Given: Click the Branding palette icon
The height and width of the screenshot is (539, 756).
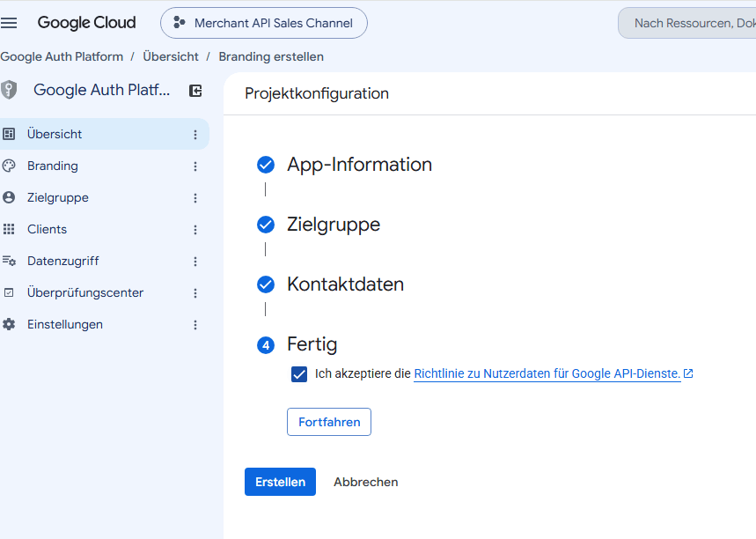Looking at the screenshot, I should click(9, 166).
